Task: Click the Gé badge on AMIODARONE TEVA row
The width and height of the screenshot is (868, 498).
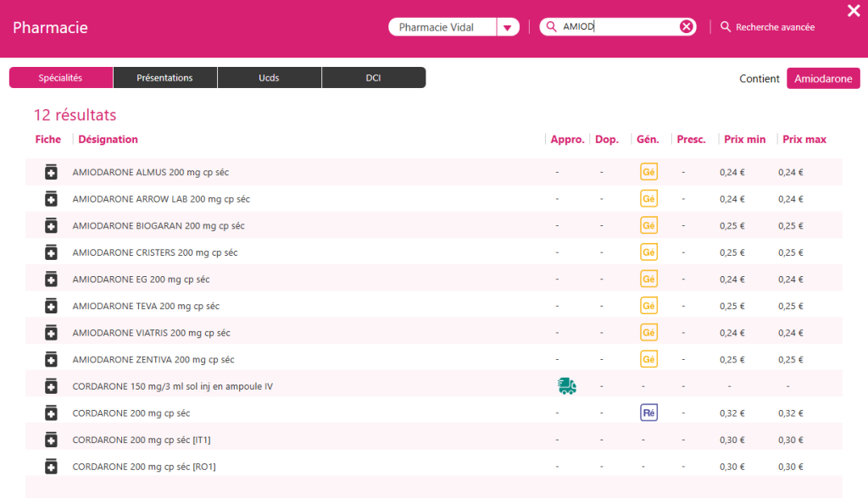Action: click(648, 305)
